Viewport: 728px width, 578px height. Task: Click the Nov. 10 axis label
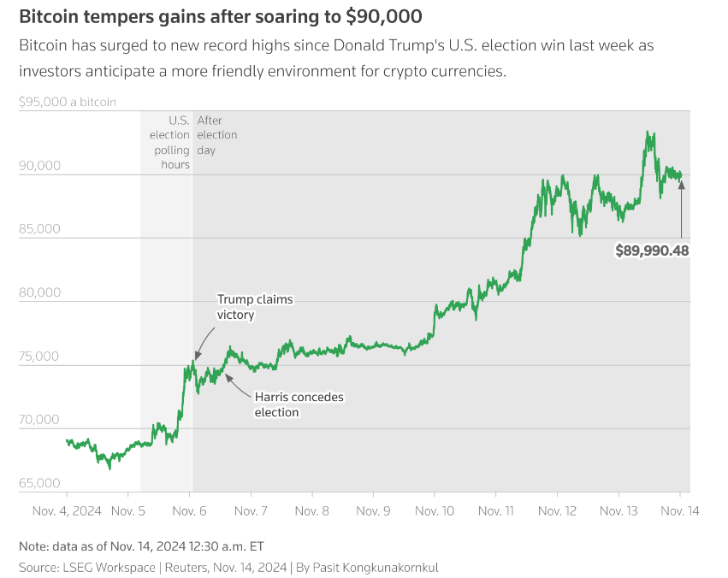[435, 510]
